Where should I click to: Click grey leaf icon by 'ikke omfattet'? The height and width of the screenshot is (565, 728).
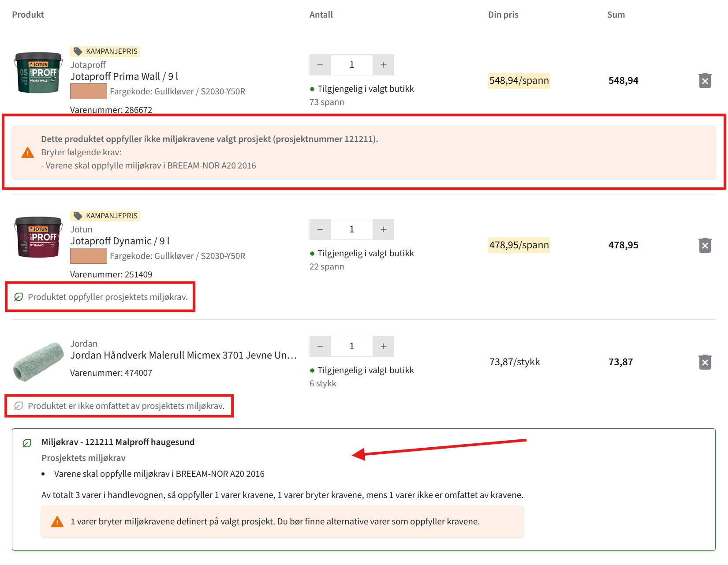click(x=19, y=406)
